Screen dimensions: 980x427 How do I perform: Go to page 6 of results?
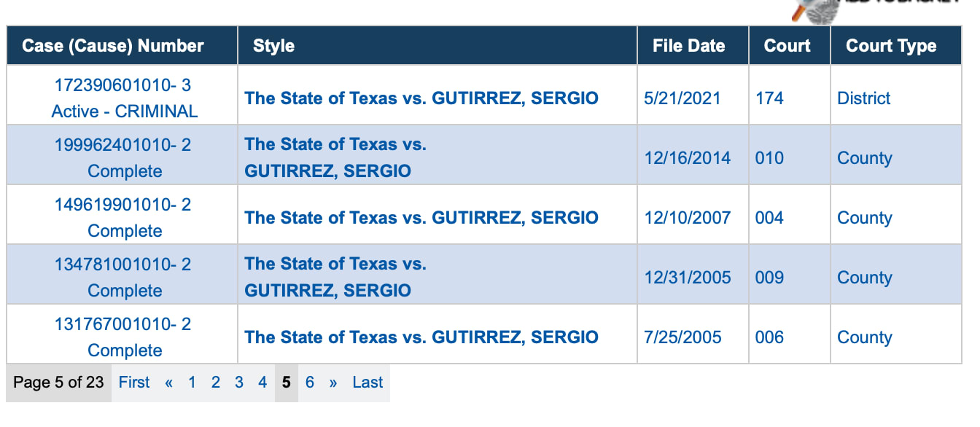[309, 383]
